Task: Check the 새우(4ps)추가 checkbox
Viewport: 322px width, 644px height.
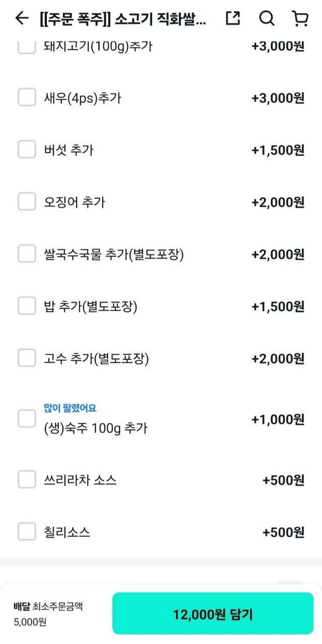Action: point(27,98)
